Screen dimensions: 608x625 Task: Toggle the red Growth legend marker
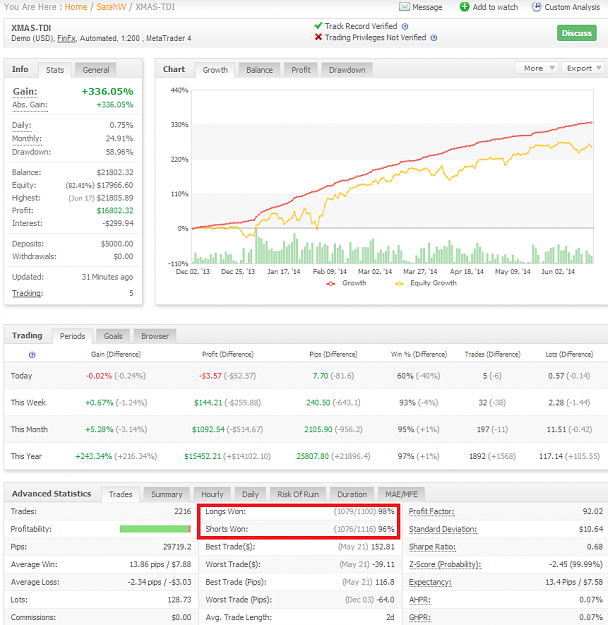coord(331,283)
